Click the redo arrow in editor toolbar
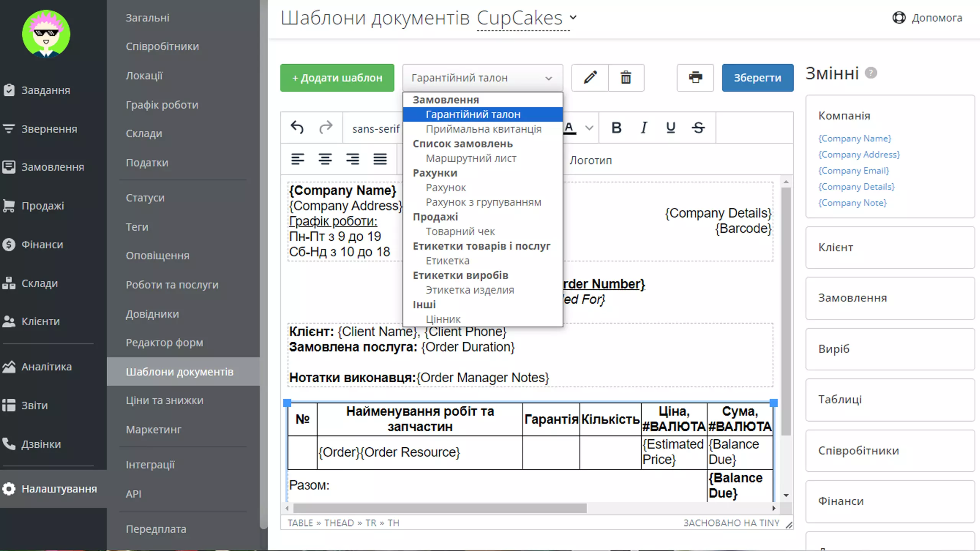 click(326, 127)
